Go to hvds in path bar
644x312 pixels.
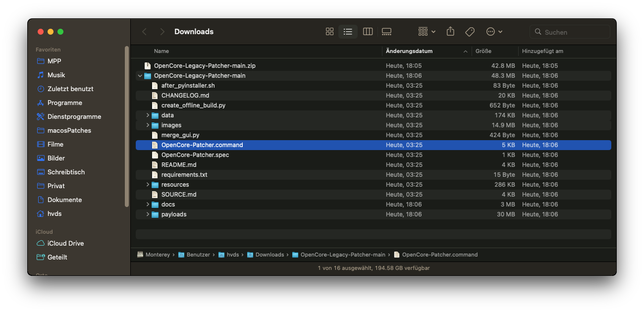tap(229, 255)
